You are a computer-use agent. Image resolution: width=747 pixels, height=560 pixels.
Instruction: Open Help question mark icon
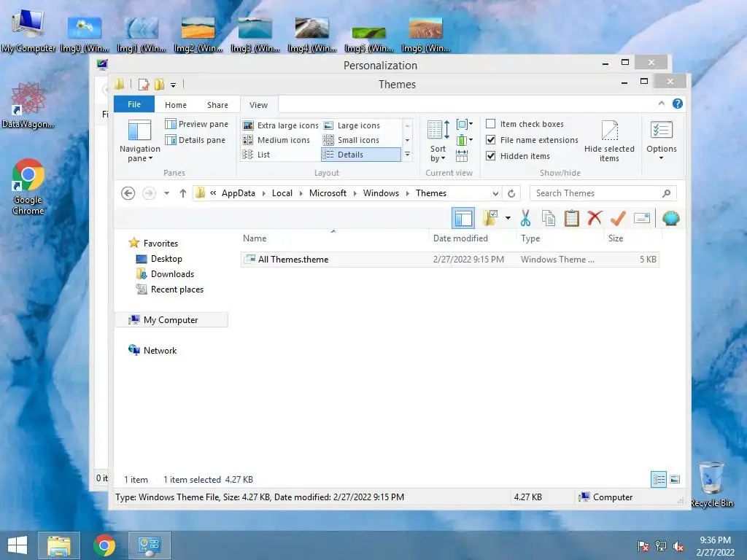click(x=678, y=104)
